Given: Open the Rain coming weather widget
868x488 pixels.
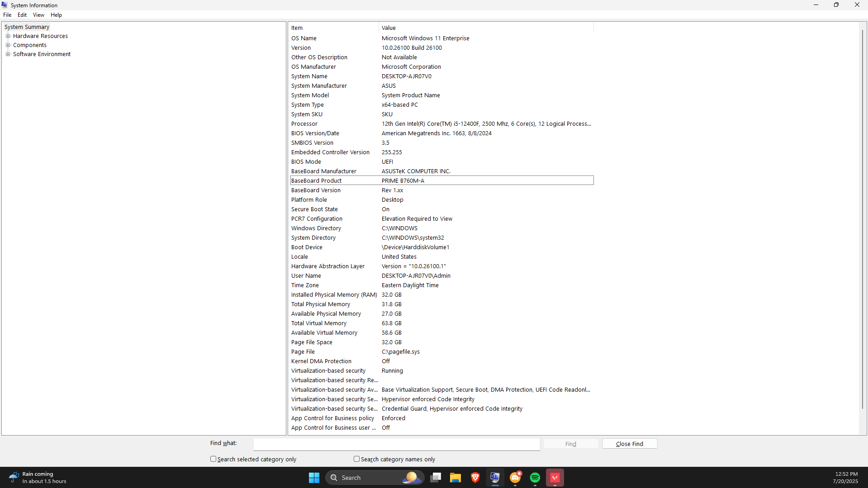Looking at the screenshot, I should coord(38,478).
